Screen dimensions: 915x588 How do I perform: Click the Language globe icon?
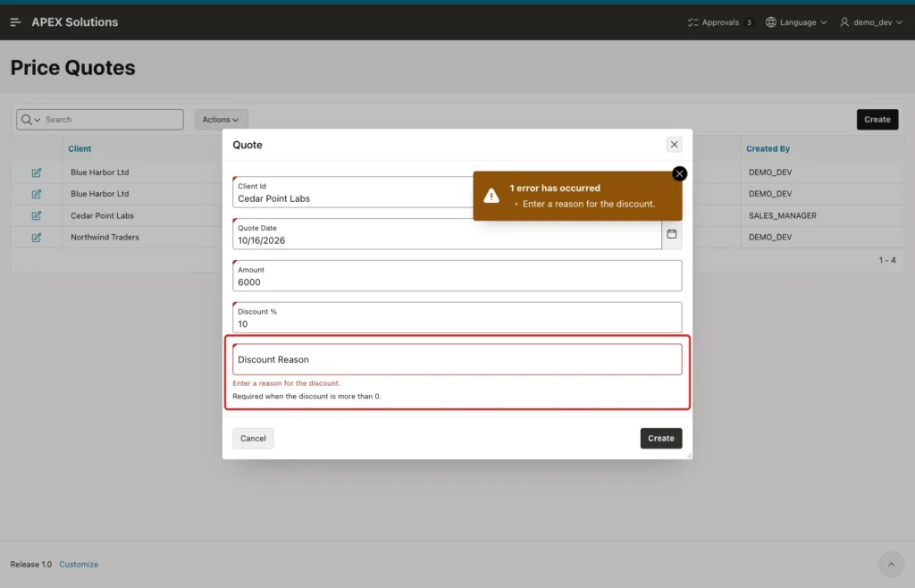point(771,22)
